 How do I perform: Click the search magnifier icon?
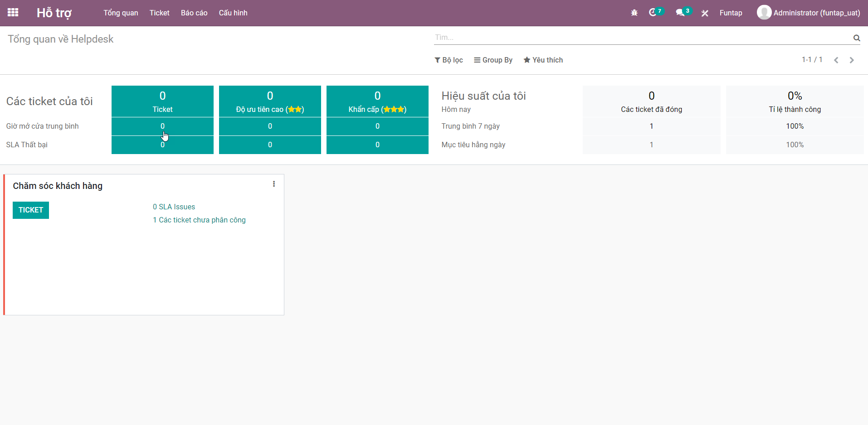coord(856,38)
